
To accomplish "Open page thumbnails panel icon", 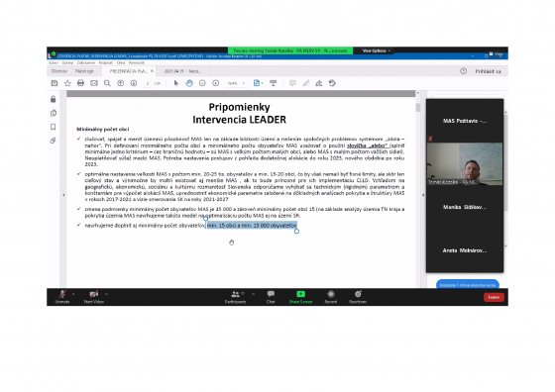I will point(54,113).
